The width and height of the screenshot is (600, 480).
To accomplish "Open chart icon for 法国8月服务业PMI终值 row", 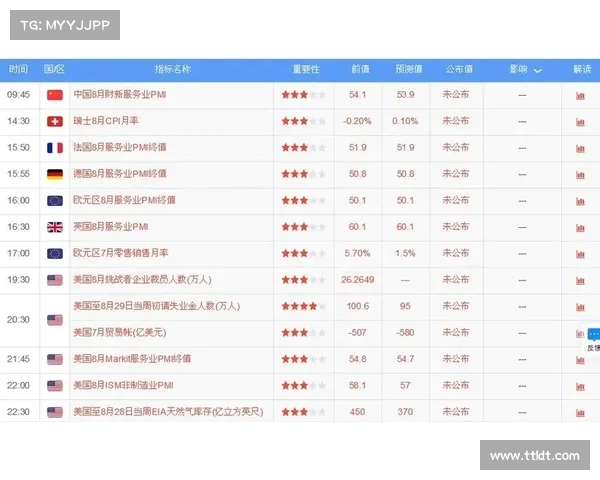I will [x=580, y=148].
